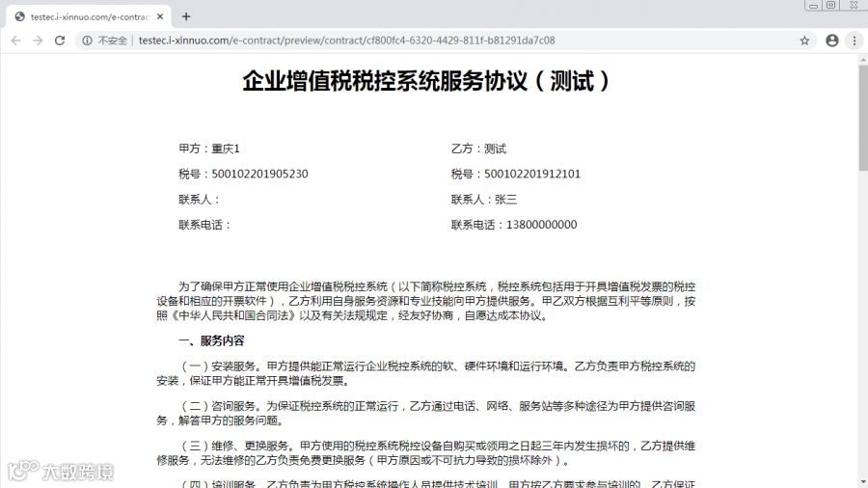Switch to the testec.i-xinnuo.com tab
This screenshot has height=488, width=868.
(89, 16)
